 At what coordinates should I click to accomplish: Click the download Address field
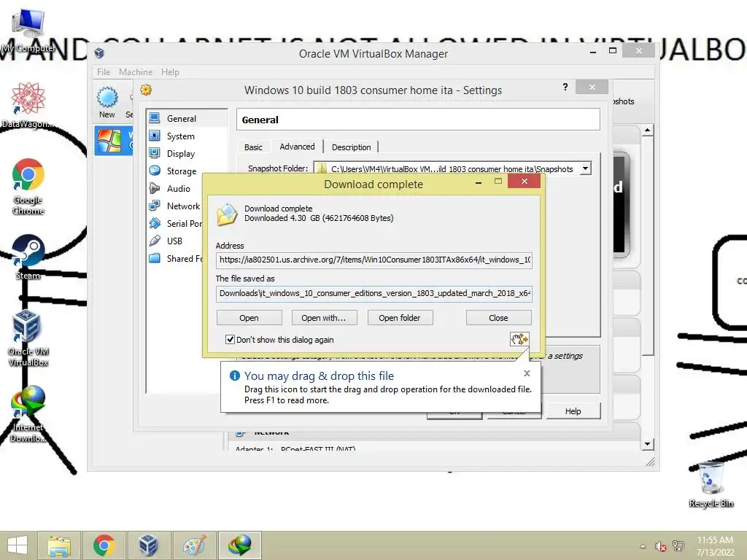(374, 260)
